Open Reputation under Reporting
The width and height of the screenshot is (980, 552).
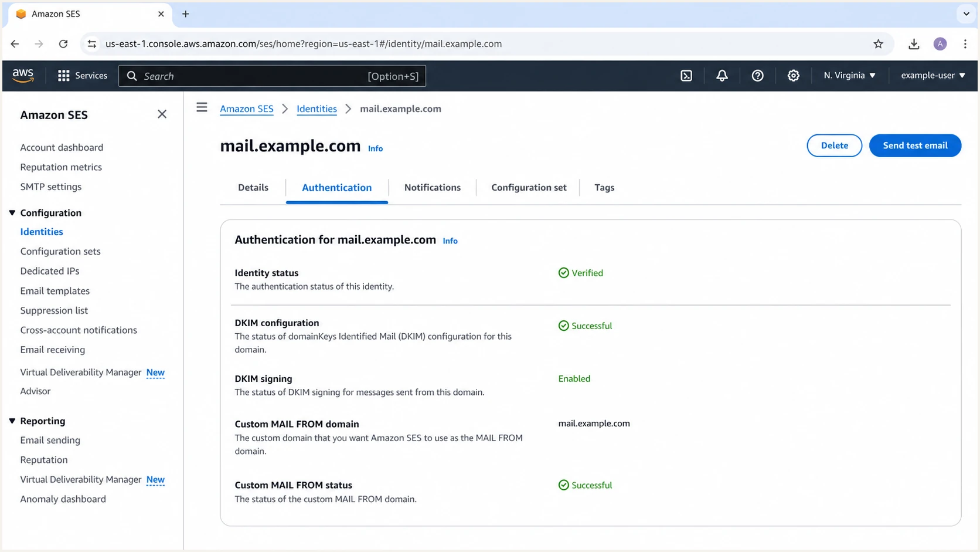44,460
